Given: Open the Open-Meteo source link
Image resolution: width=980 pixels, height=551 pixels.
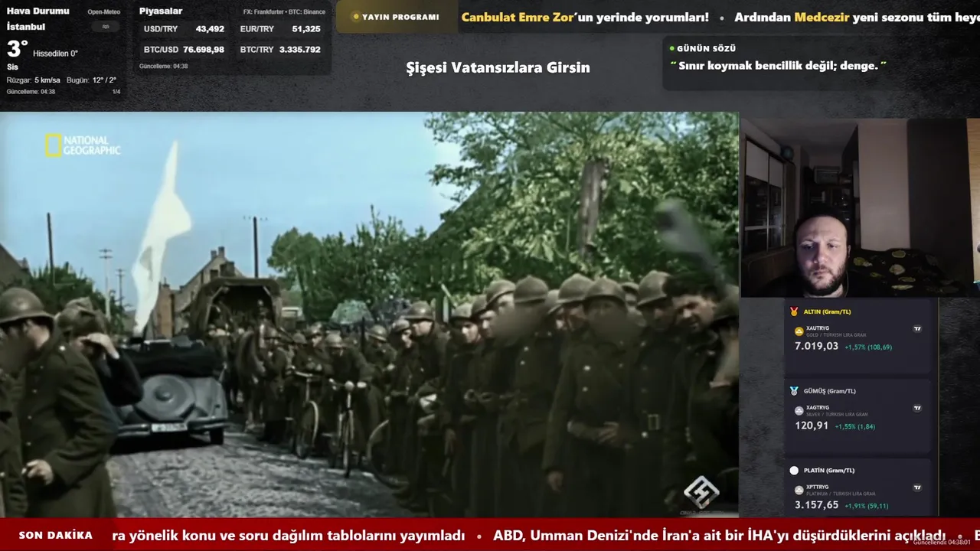Looking at the screenshot, I should pos(104,12).
